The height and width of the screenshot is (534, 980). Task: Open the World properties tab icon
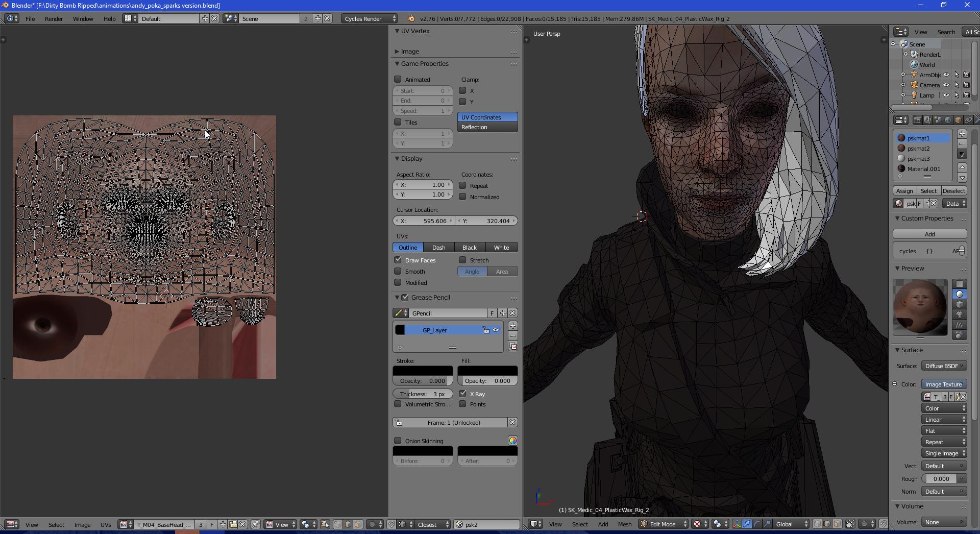coord(948,120)
